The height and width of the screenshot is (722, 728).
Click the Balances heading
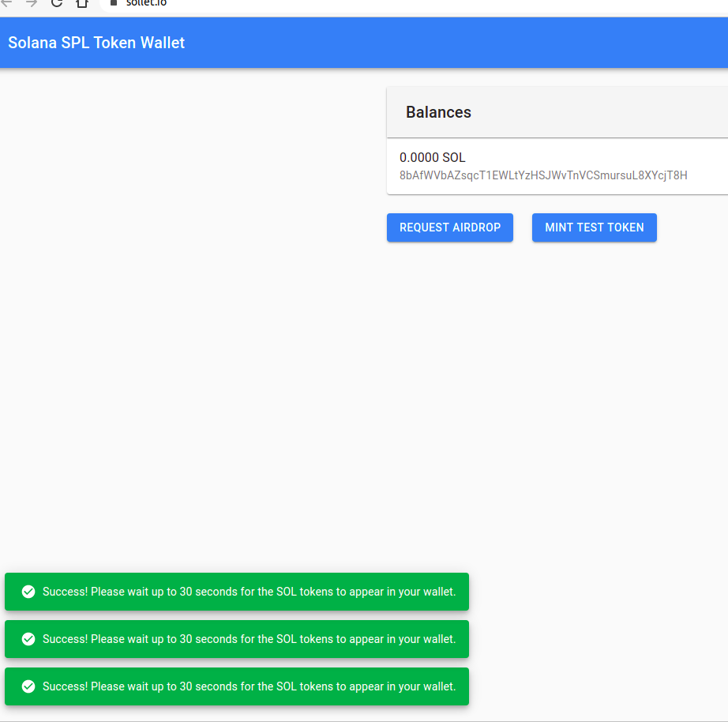pos(438,112)
